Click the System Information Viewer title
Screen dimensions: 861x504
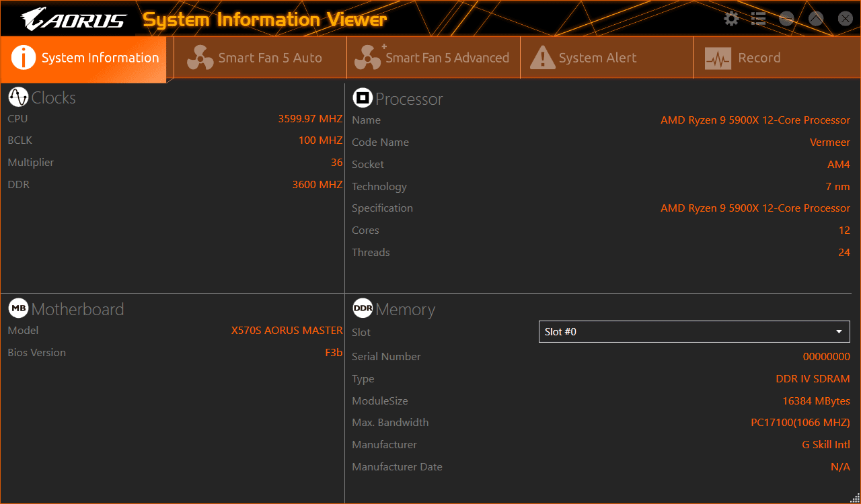(x=265, y=20)
